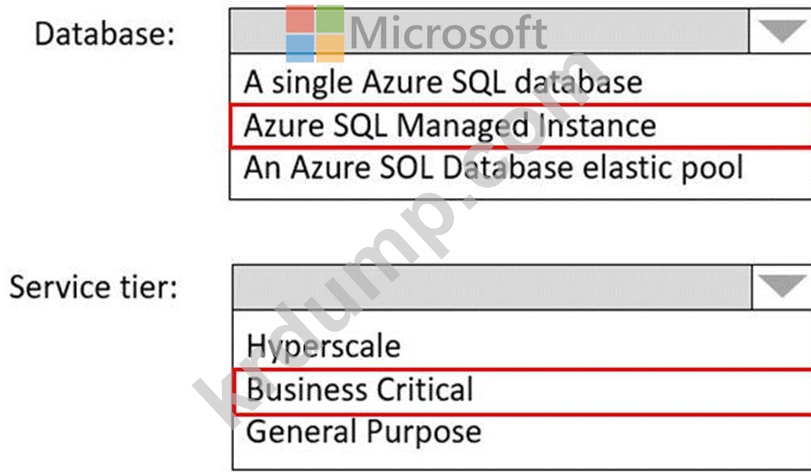811x472 pixels.
Task: Select "A single Azure SQL database" option
Action: point(442,81)
